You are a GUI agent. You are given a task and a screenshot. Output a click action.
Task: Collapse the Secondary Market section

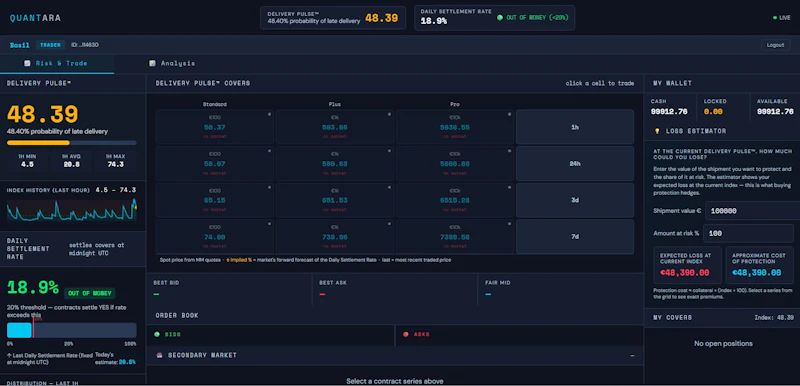(633, 355)
